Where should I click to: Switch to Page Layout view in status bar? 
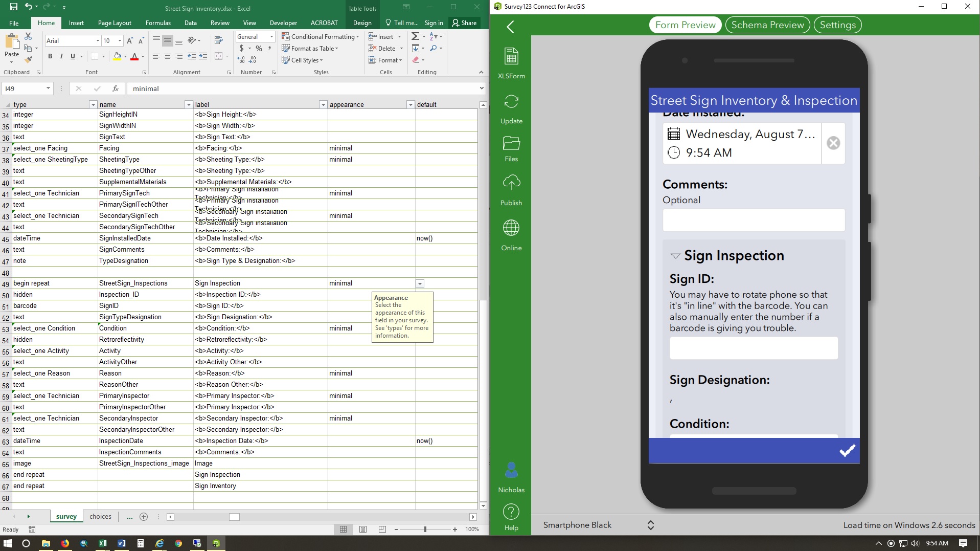pyautogui.click(x=363, y=529)
